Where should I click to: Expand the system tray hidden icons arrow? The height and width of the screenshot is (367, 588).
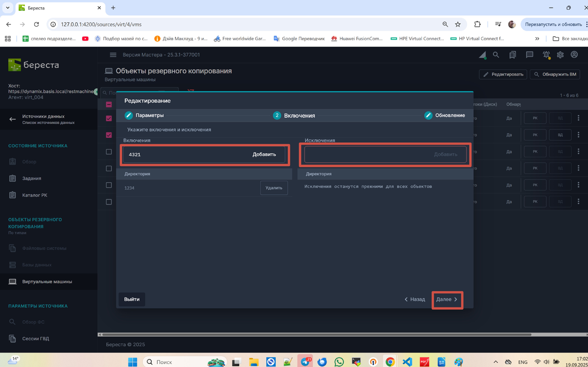click(496, 362)
